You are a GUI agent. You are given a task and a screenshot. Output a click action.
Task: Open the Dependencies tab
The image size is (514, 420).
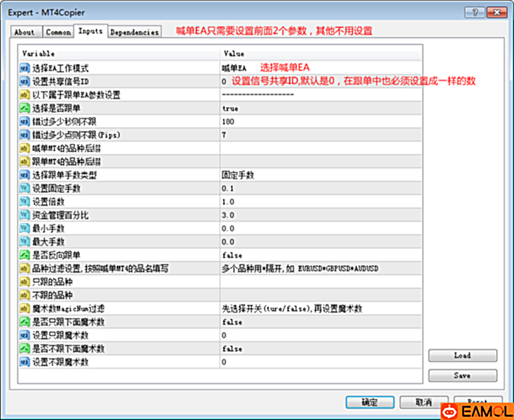pos(134,32)
